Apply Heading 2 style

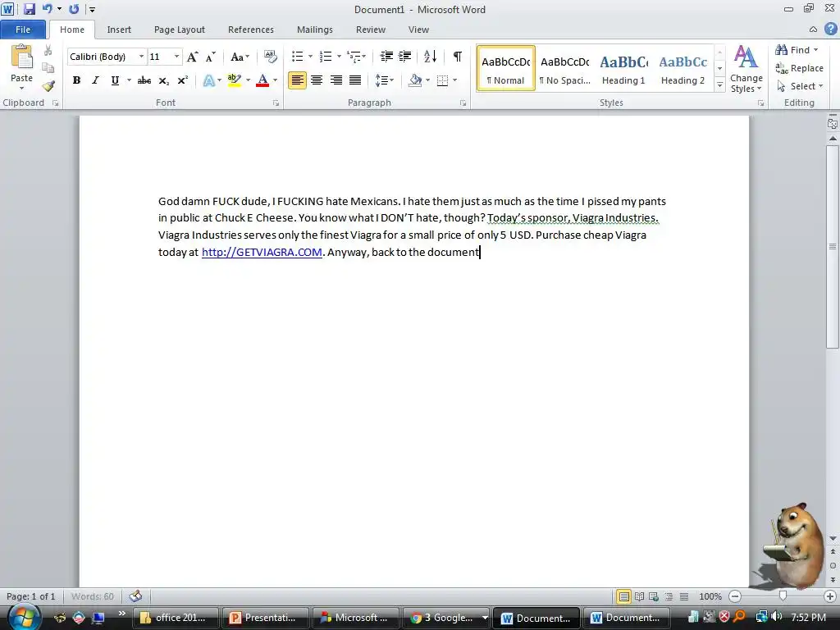tap(682, 69)
